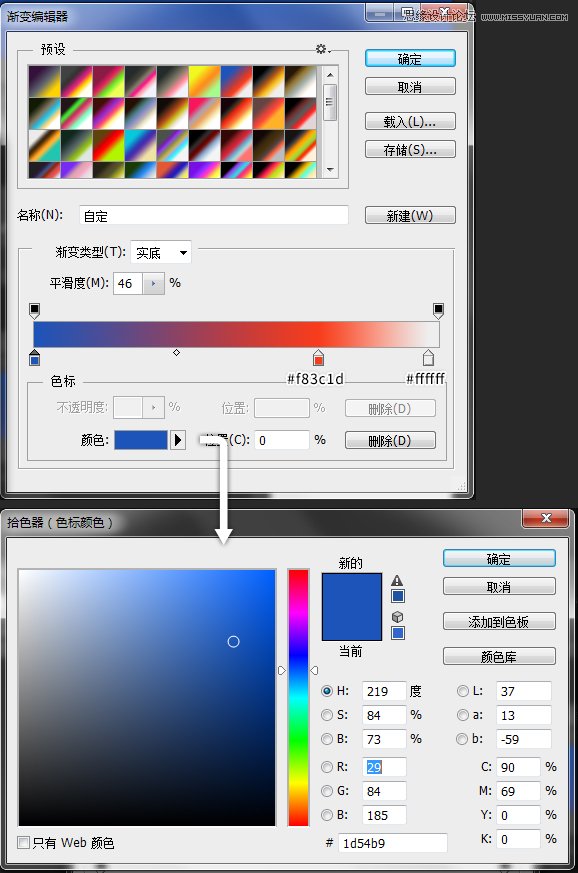578x873 pixels.
Task: Click the vertical hue spectrum slider
Action: click(298, 697)
